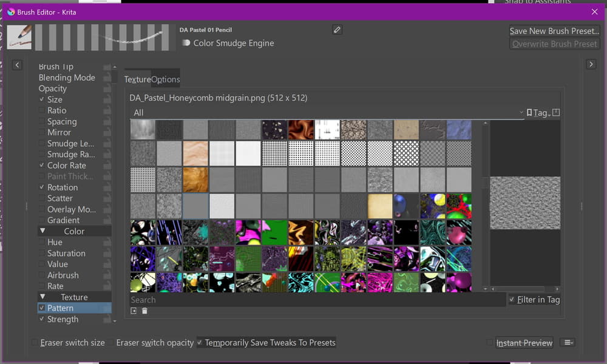Viewport: 607px width, 364px height.
Task: Toggle the Filter in Tag checkbox
Action: pos(512,300)
